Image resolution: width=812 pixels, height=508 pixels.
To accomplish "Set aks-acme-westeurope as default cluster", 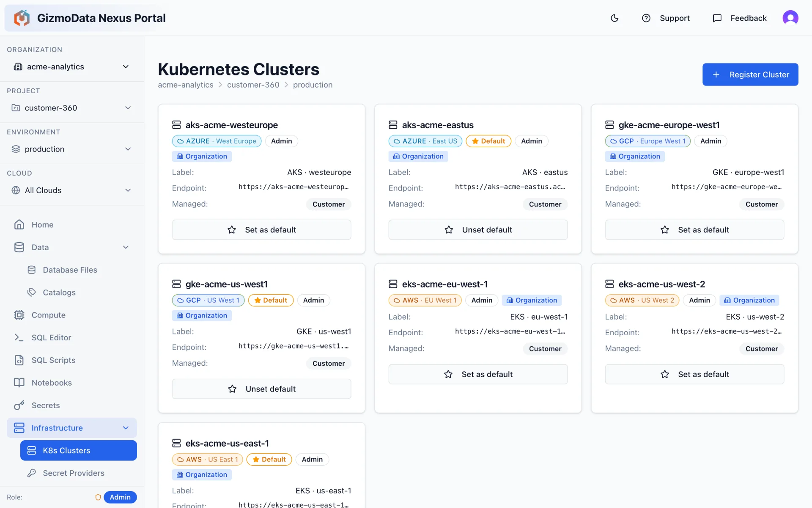I will 261,230.
